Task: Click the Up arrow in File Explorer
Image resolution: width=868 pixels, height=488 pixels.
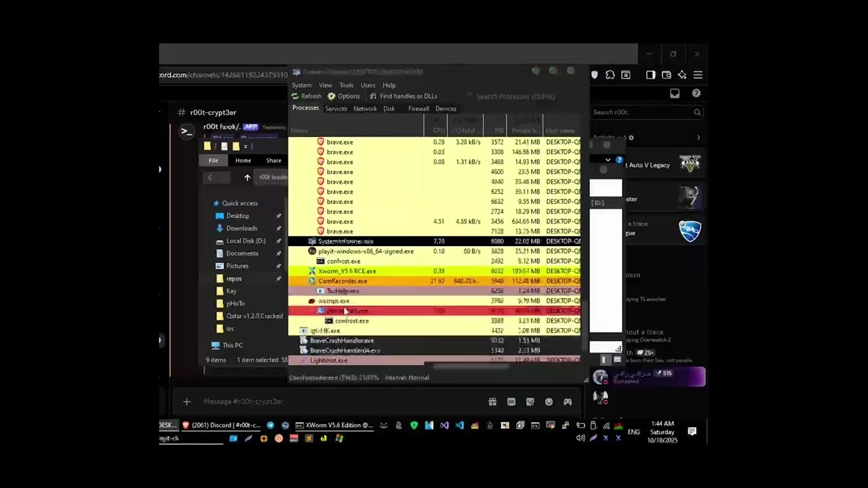Action: tap(247, 178)
